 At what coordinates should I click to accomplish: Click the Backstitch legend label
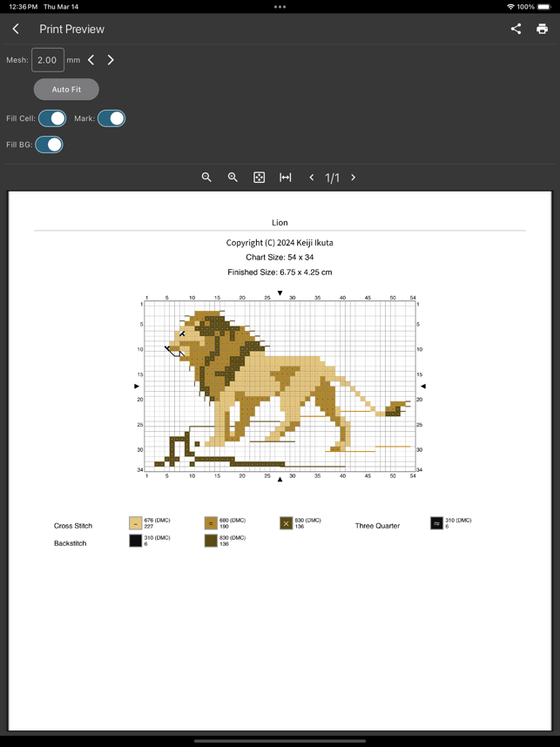70,543
